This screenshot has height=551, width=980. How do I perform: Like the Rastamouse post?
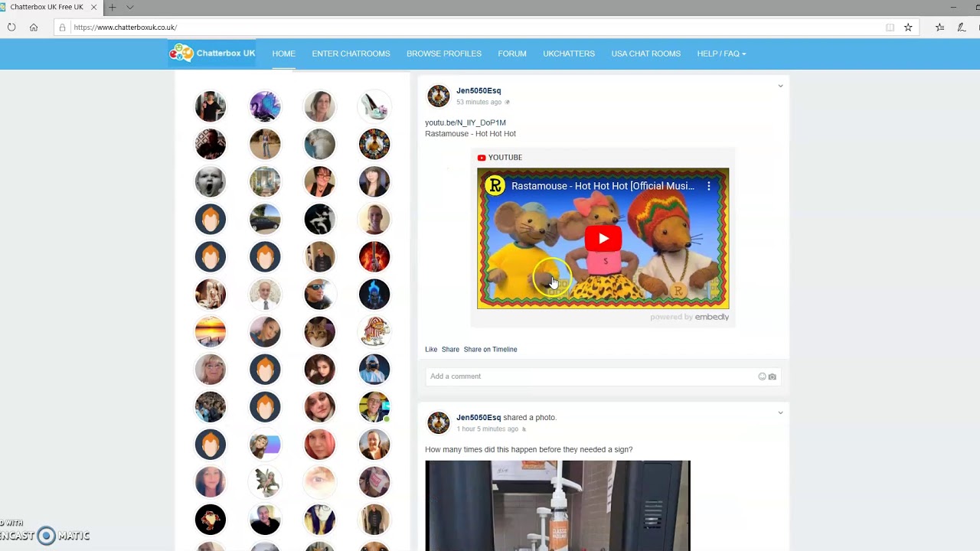coord(431,349)
